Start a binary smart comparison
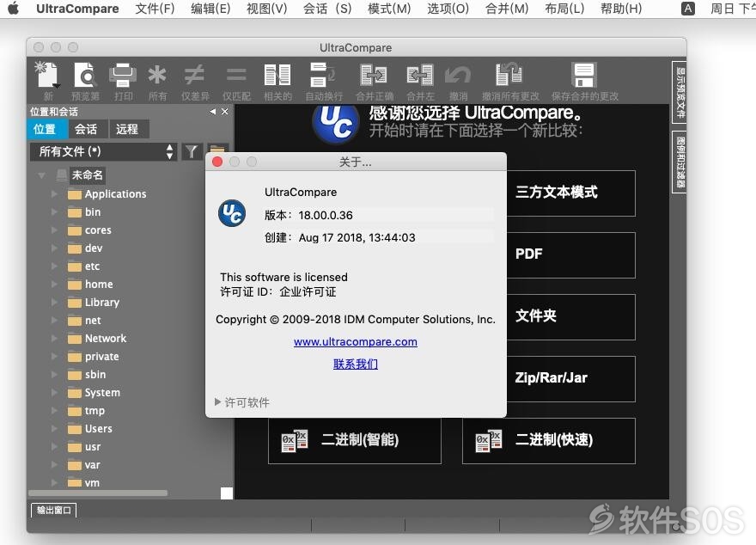 click(x=354, y=440)
